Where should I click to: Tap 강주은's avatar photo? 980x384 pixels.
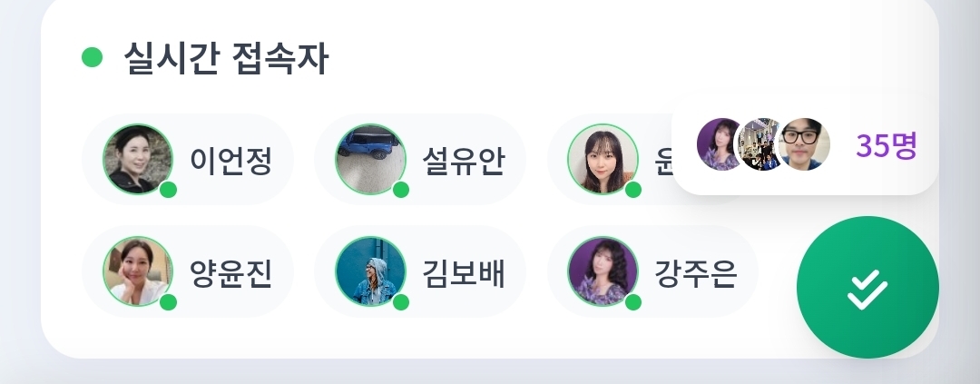[x=603, y=271]
